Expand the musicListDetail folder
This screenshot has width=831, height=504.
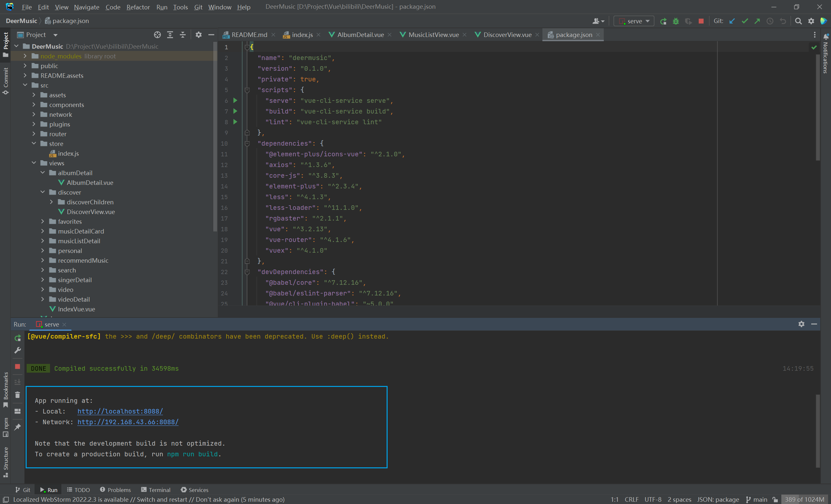click(x=43, y=241)
